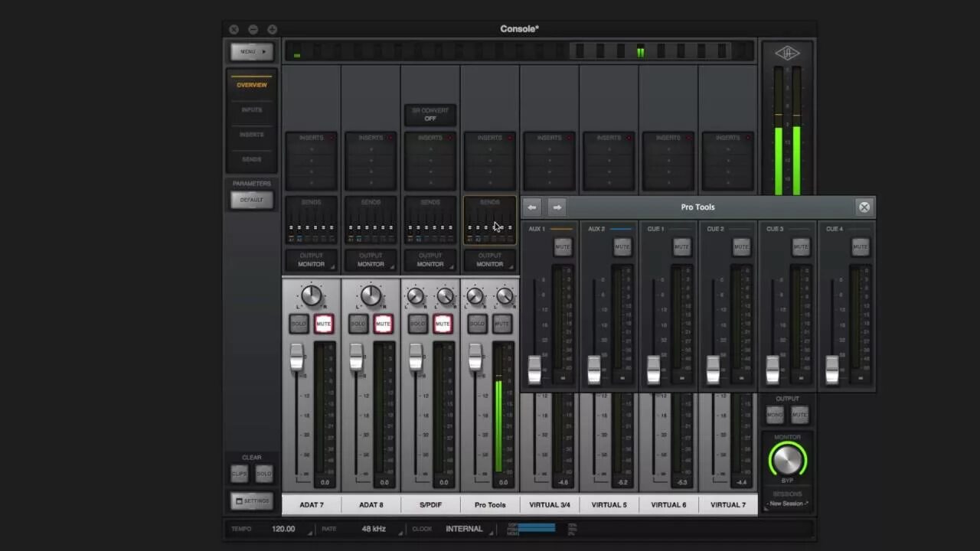Open ADAT 8 output MONITOR dropdown
This screenshot has height=551, width=980.
[x=371, y=260]
